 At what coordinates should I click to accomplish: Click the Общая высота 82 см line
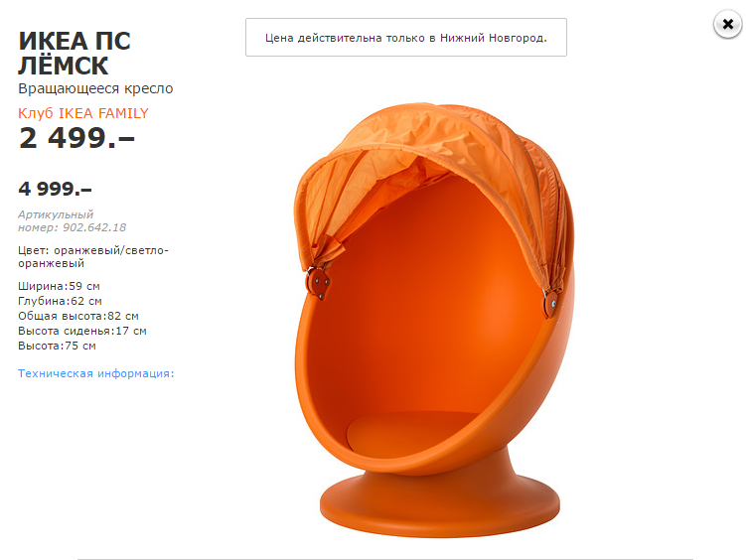[x=78, y=316]
